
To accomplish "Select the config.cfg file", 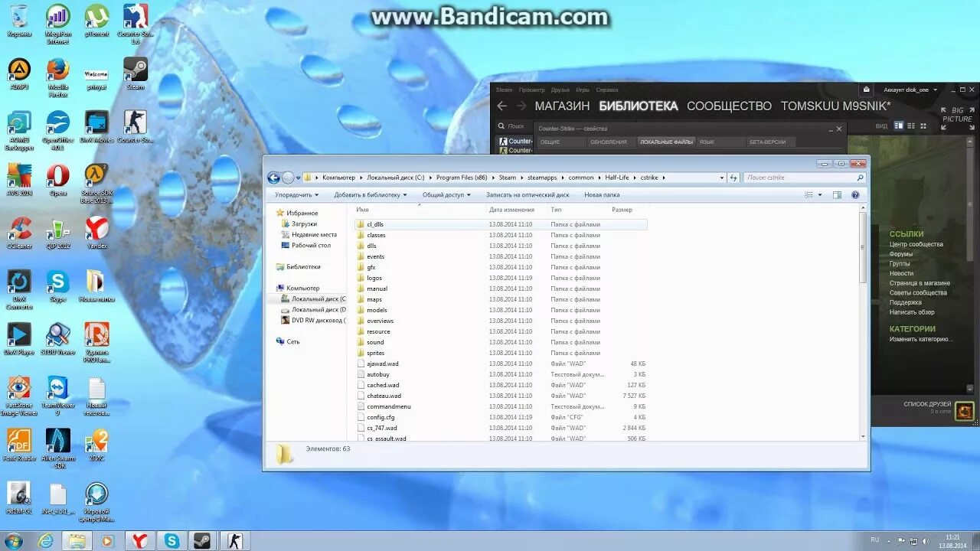I will [x=381, y=417].
